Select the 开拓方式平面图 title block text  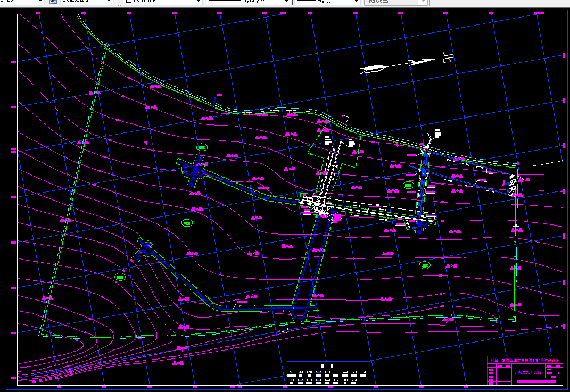coord(528,372)
